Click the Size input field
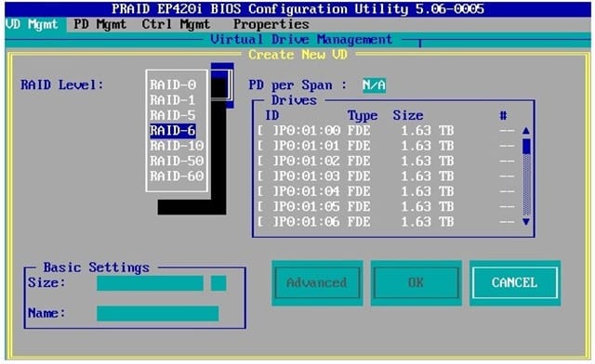Viewport: 595px width, 364px height. 150,283
